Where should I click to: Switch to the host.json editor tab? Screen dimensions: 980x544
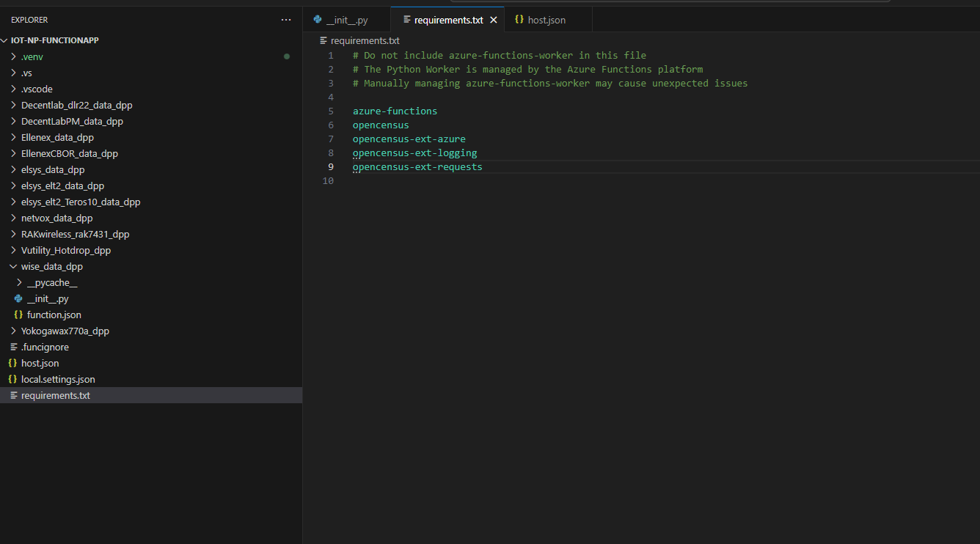pyautogui.click(x=546, y=20)
